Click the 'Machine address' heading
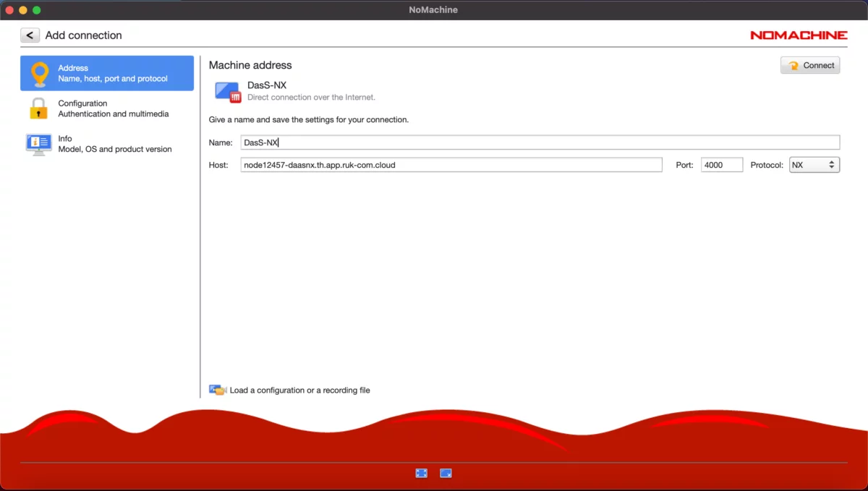The width and height of the screenshot is (868, 491). tap(250, 65)
